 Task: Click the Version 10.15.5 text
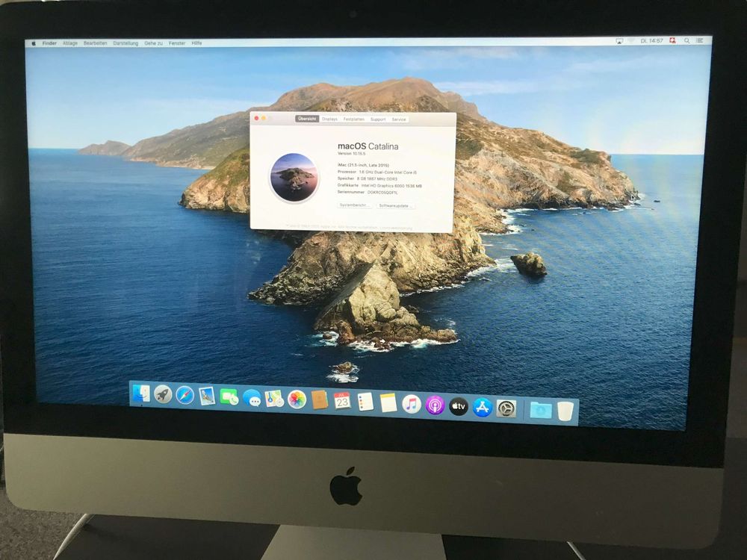tap(352, 154)
